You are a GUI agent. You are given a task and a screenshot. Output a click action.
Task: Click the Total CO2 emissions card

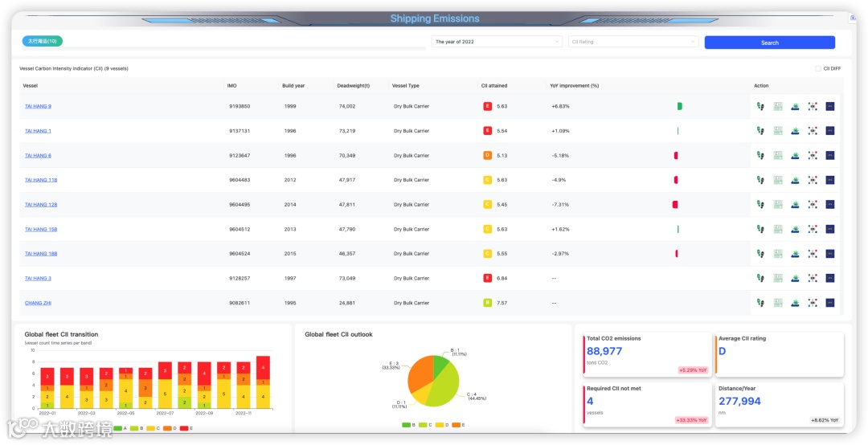[648, 354]
